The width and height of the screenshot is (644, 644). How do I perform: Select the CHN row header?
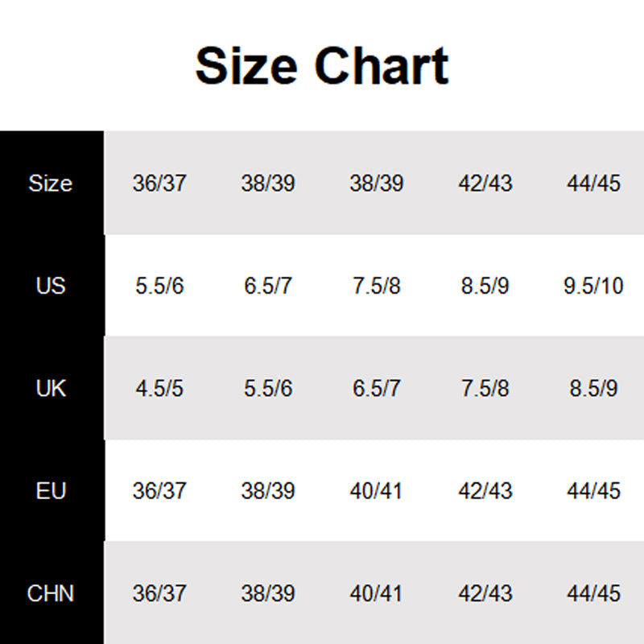(x=51, y=594)
